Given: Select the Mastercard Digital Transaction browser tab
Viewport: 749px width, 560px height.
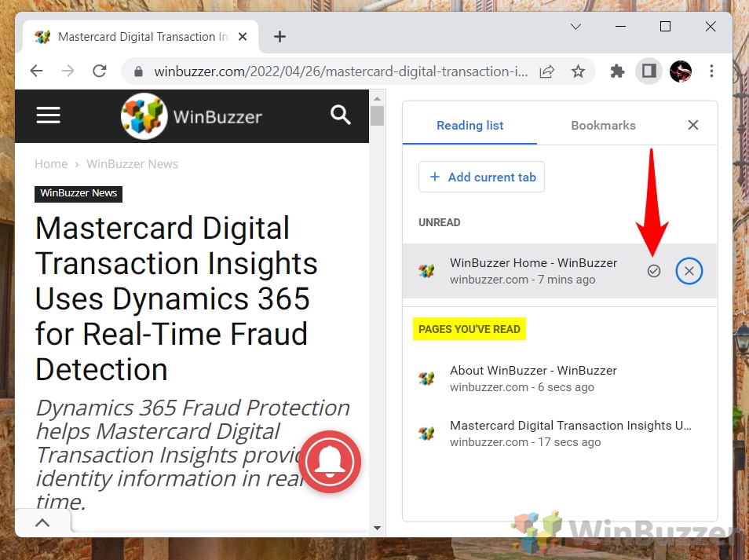Looking at the screenshot, I should [141, 37].
